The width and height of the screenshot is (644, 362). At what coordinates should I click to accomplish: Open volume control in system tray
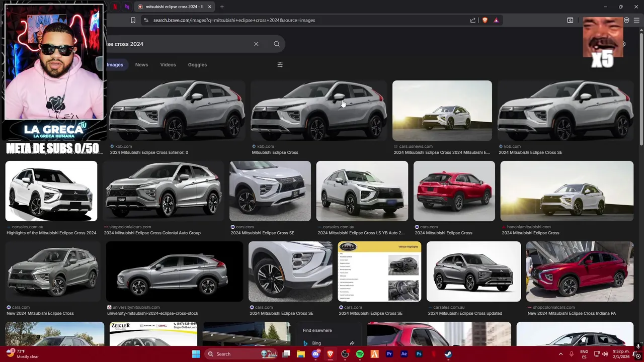pos(605,354)
